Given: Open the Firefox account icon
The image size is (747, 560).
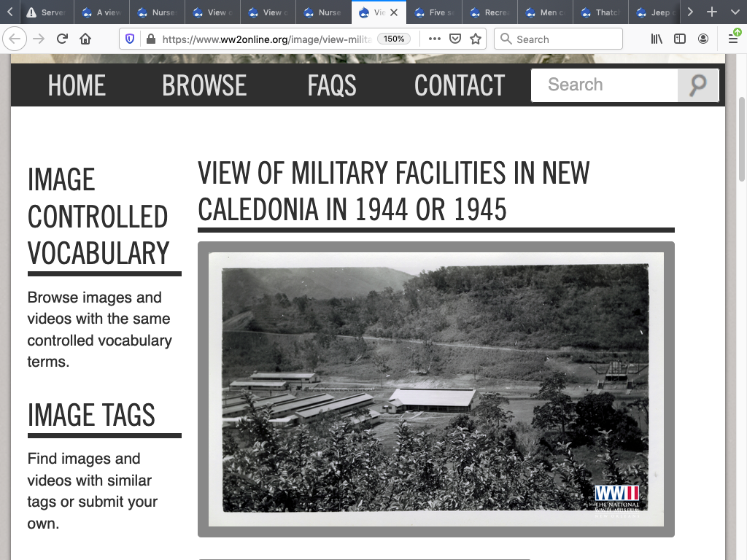Looking at the screenshot, I should pyautogui.click(x=703, y=39).
